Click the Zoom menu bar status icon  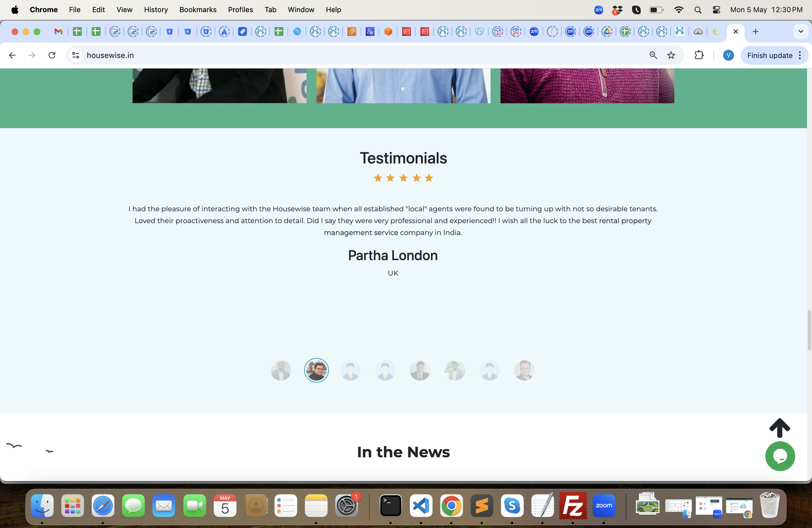click(599, 10)
